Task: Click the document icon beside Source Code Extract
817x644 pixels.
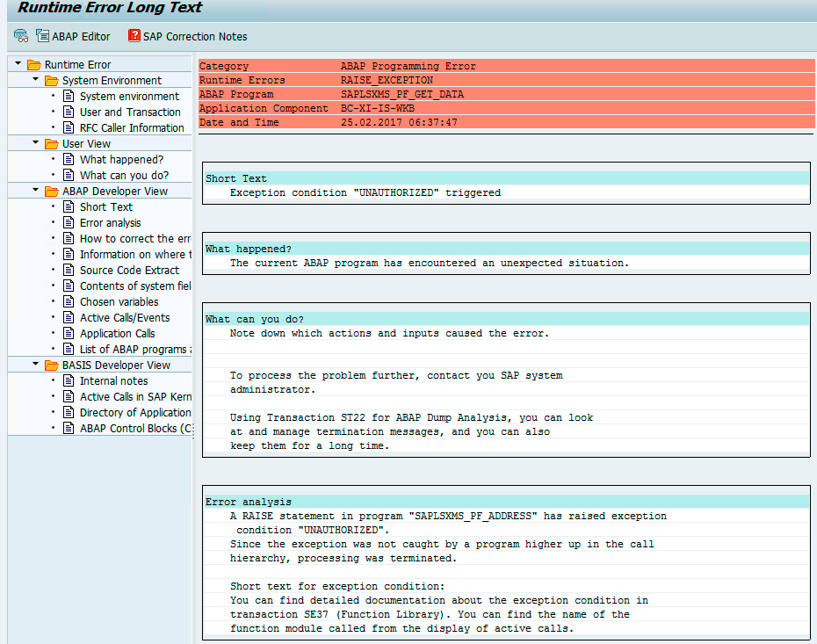Action: pyautogui.click(x=69, y=270)
